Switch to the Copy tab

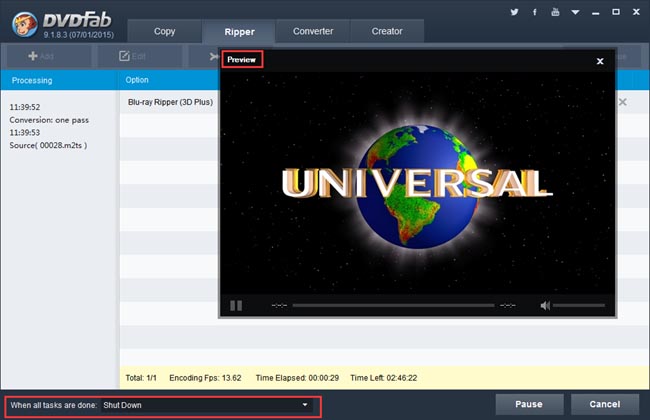coord(165,31)
